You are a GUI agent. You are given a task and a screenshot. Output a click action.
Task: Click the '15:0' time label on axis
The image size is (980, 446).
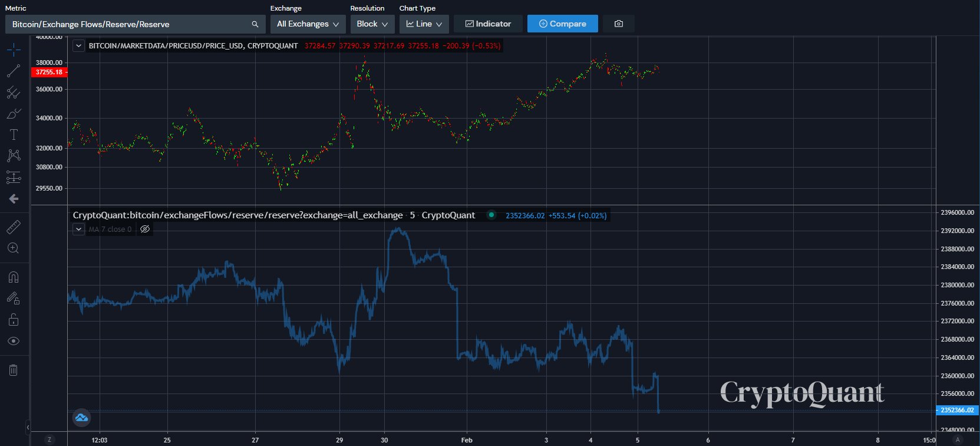(x=929, y=440)
